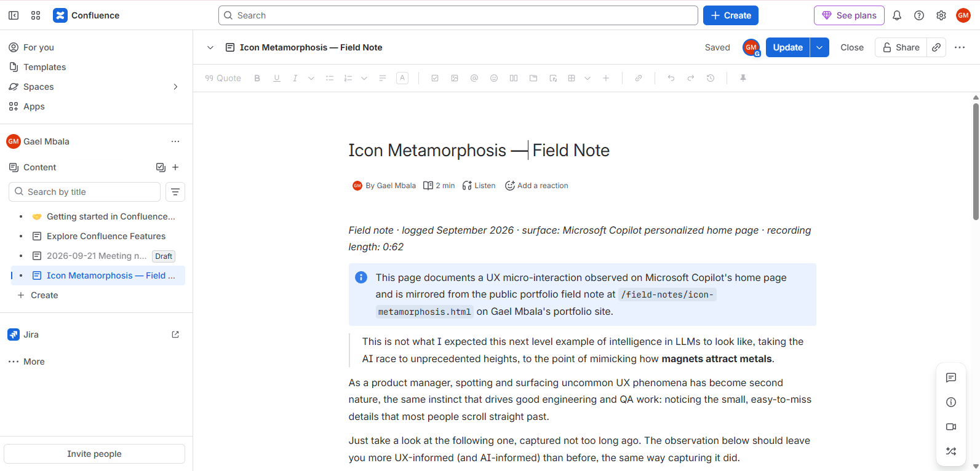Open table options dropdown

pos(588,78)
